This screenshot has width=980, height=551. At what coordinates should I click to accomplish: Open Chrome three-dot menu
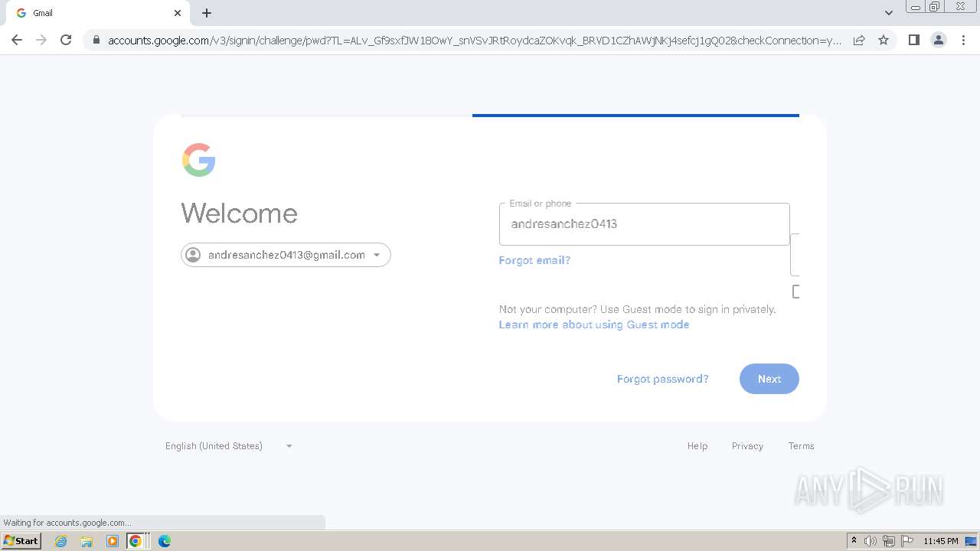(x=964, y=40)
